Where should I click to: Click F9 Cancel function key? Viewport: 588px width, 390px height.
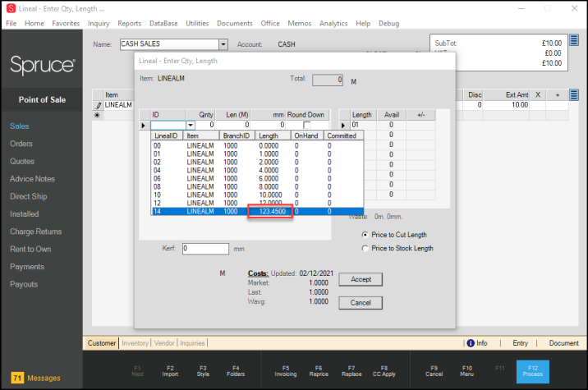click(434, 371)
